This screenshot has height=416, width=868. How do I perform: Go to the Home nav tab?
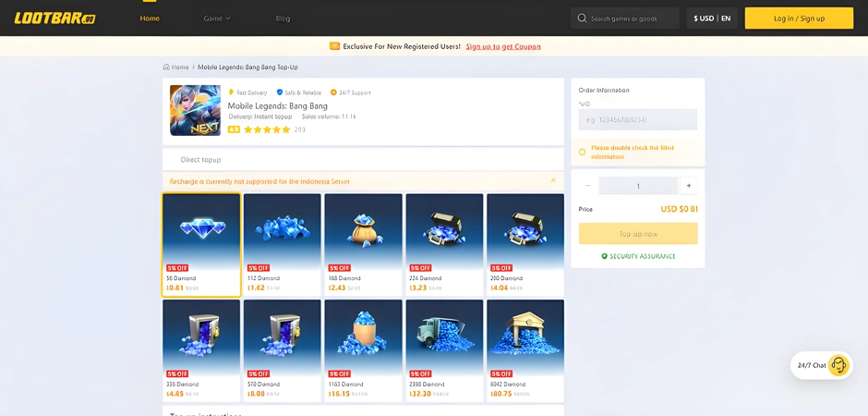(x=150, y=18)
